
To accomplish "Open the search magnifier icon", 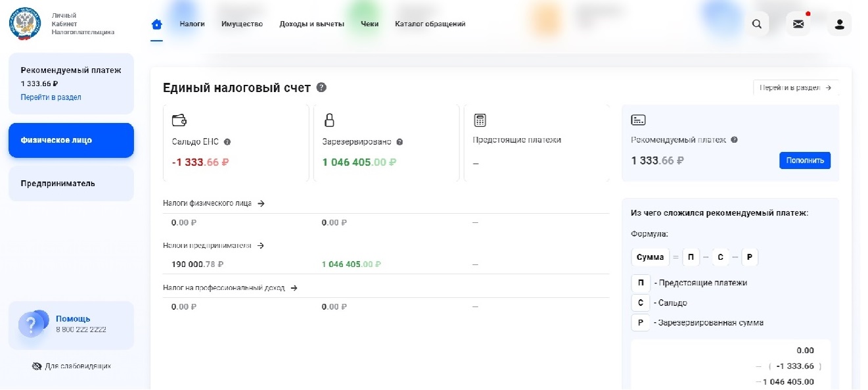I will click(x=757, y=24).
